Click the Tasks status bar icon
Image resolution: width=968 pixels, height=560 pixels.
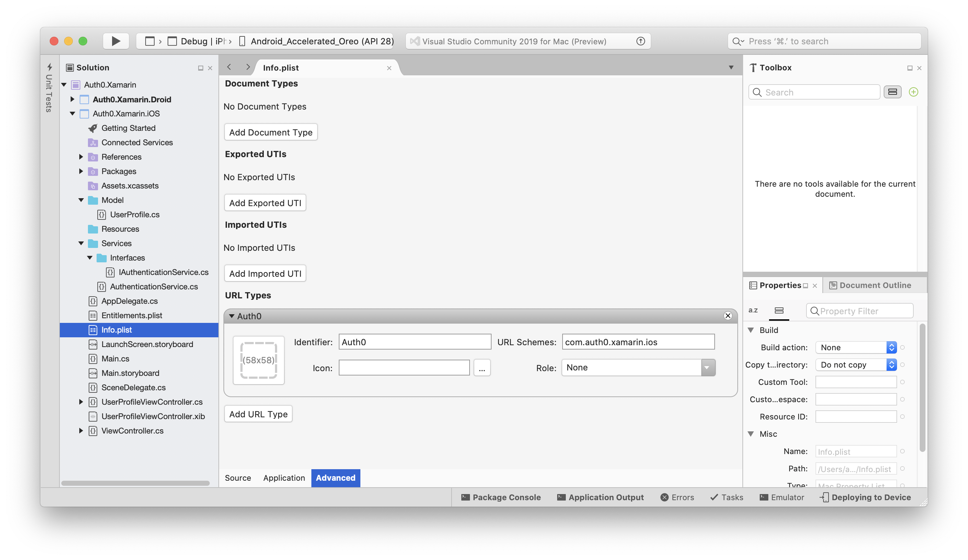click(727, 497)
